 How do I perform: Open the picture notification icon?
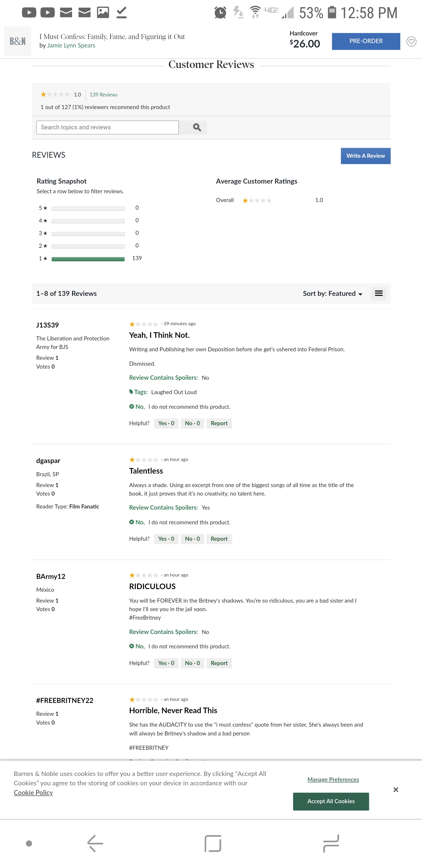103,13
